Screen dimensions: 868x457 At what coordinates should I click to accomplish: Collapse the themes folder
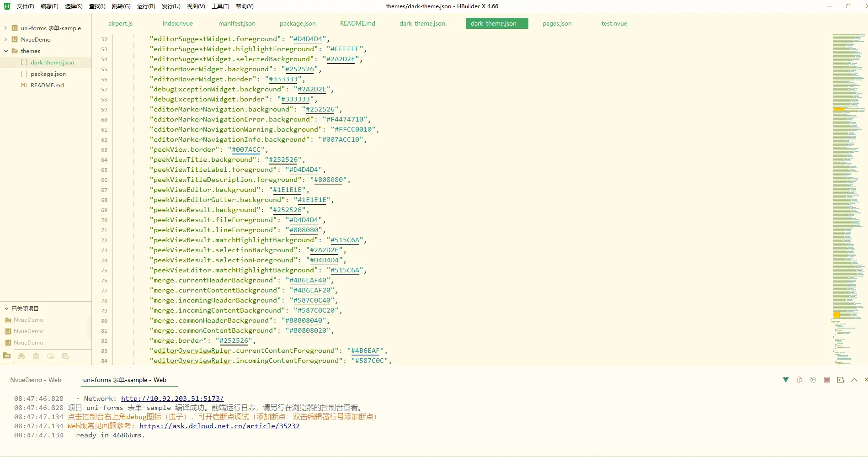click(5, 51)
